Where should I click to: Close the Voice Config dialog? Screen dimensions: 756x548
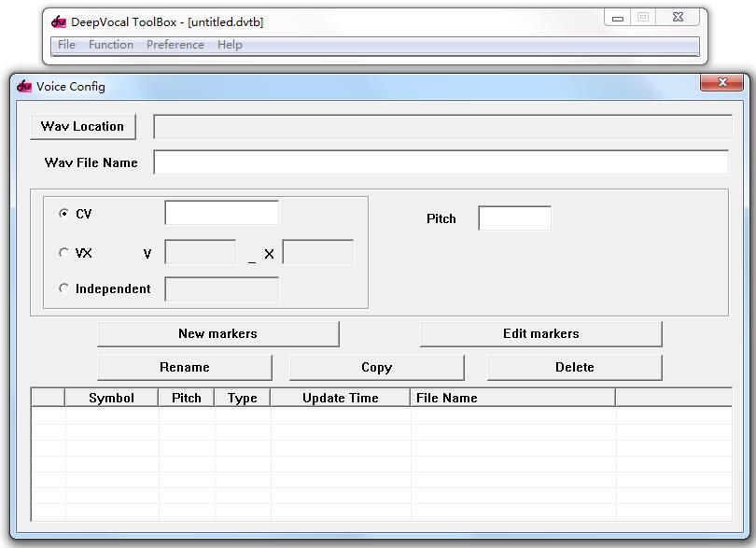click(x=721, y=83)
